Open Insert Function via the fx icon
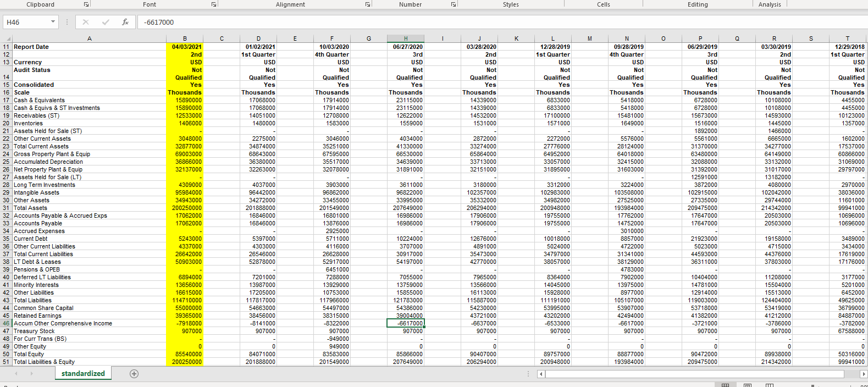The height and width of the screenshot is (387, 868). 125,22
